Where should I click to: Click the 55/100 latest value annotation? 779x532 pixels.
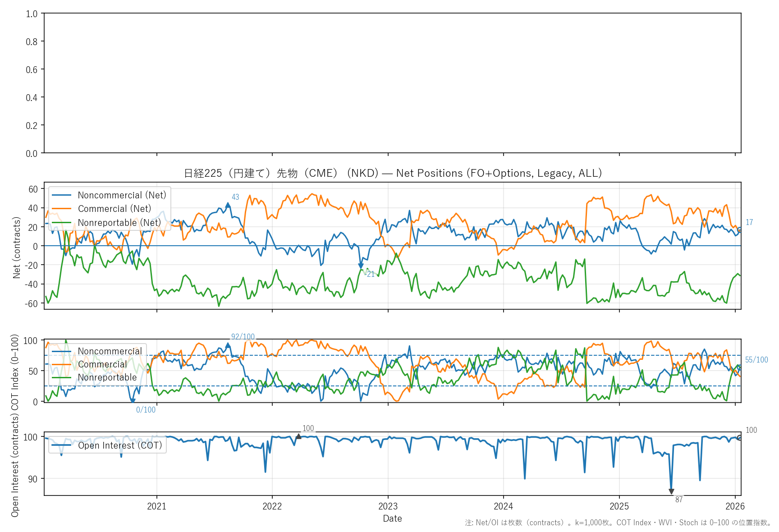click(756, 360)
